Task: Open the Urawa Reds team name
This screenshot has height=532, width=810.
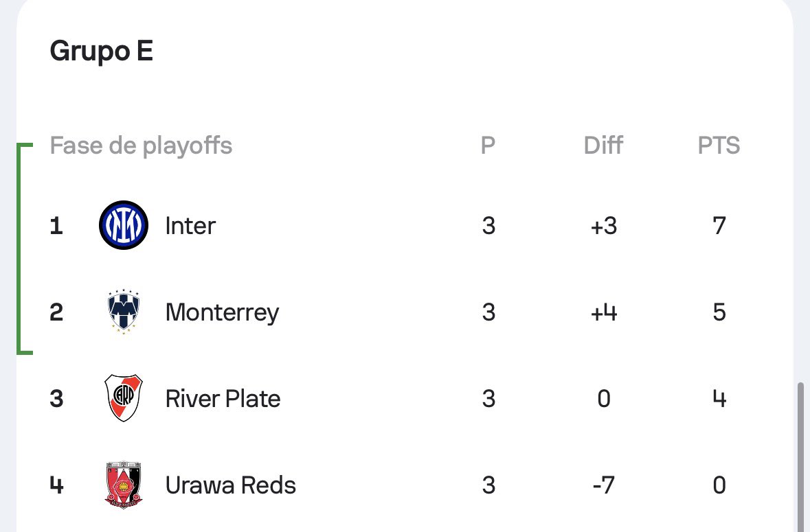Action: [230, 485]
